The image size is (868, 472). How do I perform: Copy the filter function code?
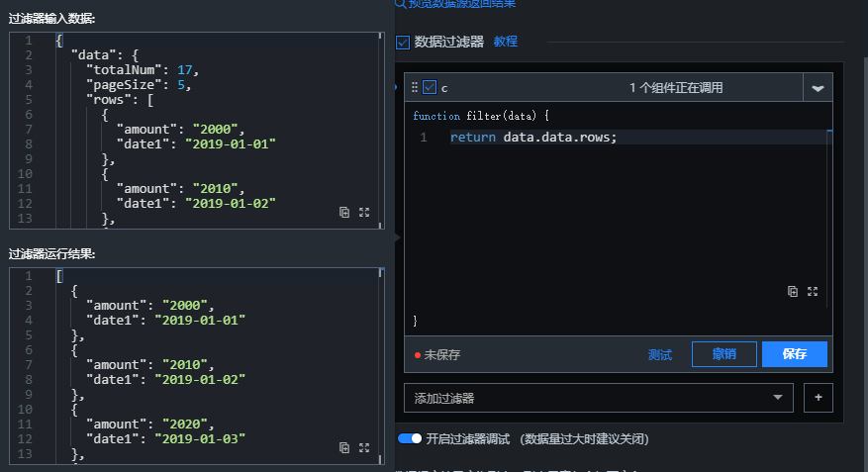(x=793, y=292)
